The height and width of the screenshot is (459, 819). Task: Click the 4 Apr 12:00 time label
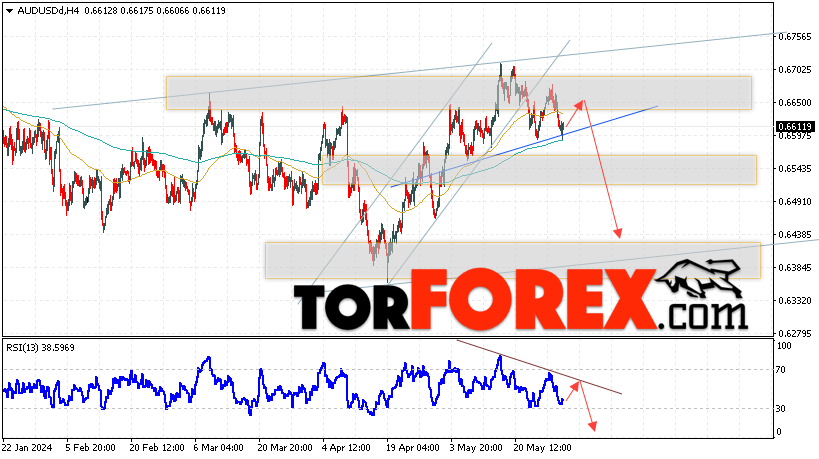[346, 448]
